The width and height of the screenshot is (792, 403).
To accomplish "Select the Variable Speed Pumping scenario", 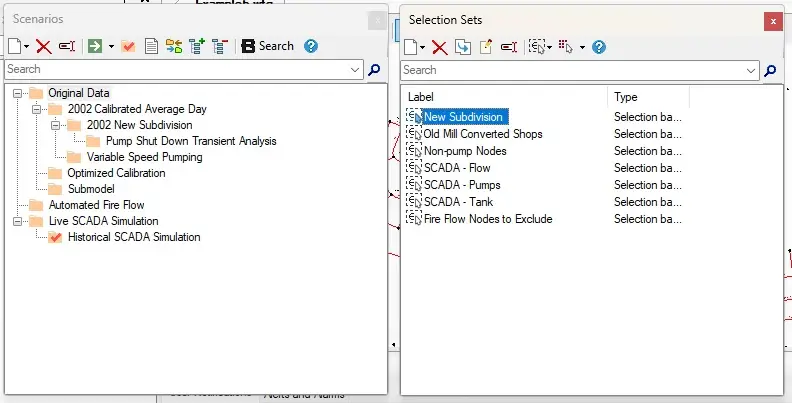I will [x=144, y=157].
